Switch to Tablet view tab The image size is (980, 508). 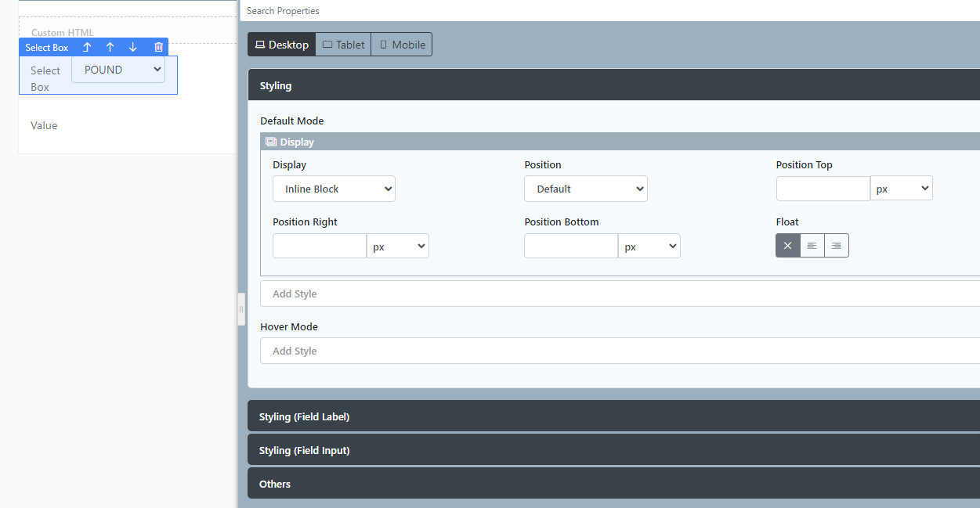(344, 45)
